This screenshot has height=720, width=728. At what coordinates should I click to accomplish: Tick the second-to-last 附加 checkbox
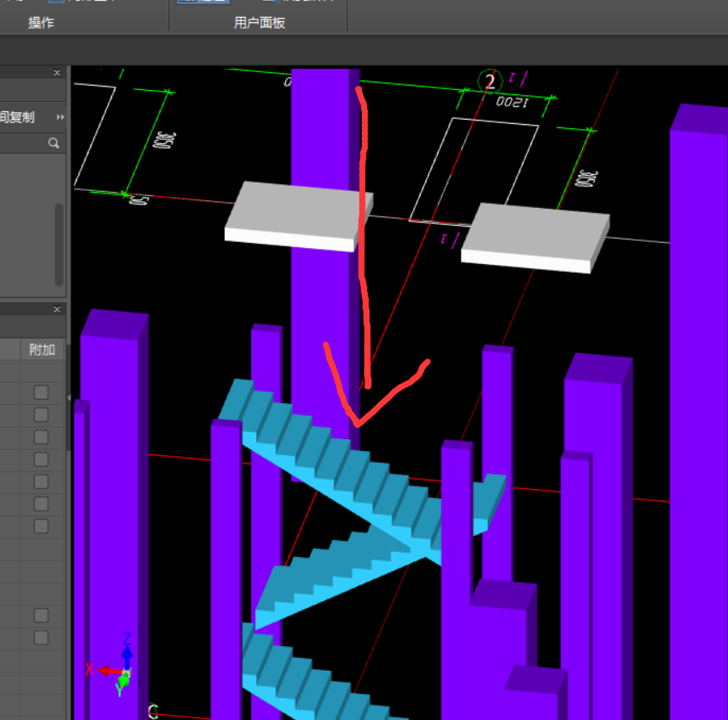[42, 616]
